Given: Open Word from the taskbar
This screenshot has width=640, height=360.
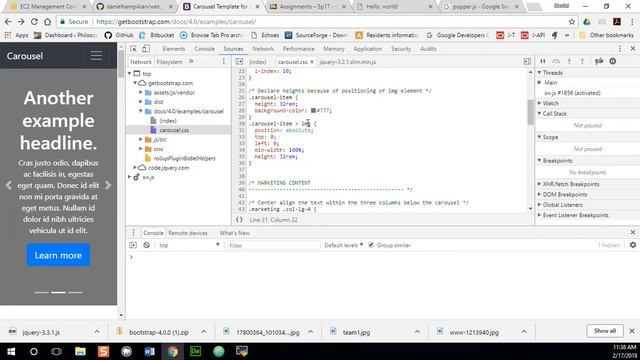Looking at the screenshot, I should pyautogui.click(x=149, y=351).
